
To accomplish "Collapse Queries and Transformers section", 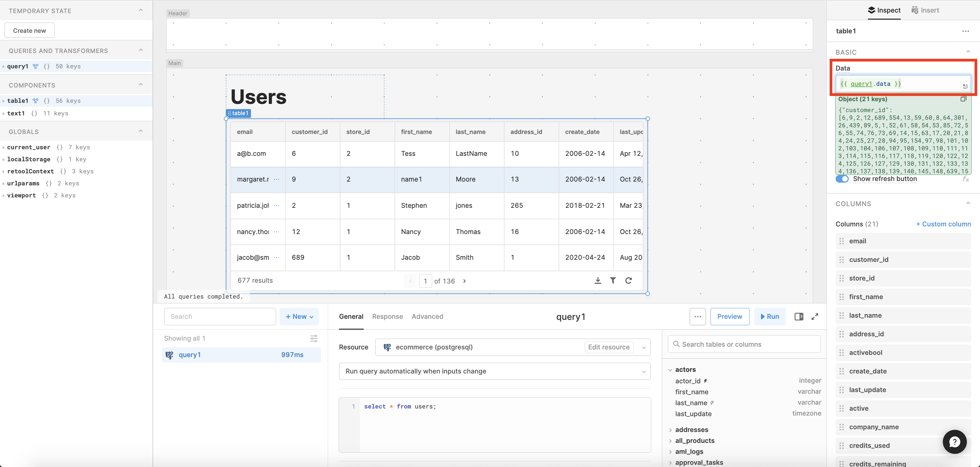I will pyautogui.click(x=141, y=50).
